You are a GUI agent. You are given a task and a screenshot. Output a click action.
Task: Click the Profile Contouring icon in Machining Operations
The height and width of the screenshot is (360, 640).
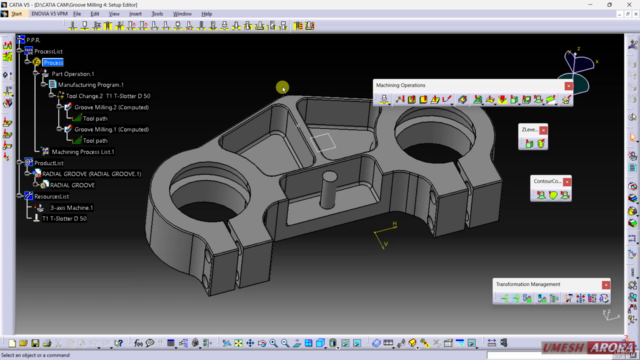point(435,99)
